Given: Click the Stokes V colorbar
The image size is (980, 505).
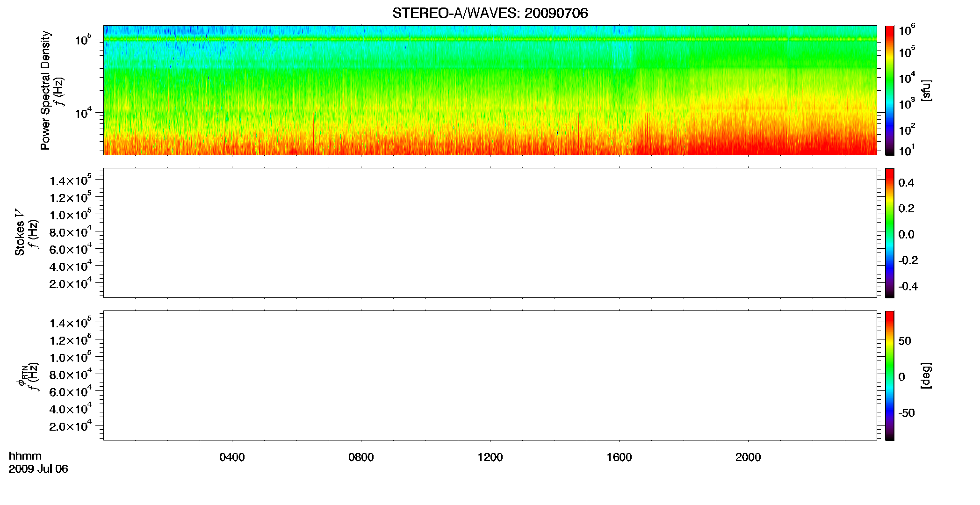Looking at the screenshot, I should pyautogui.click(x=890, y=233).
